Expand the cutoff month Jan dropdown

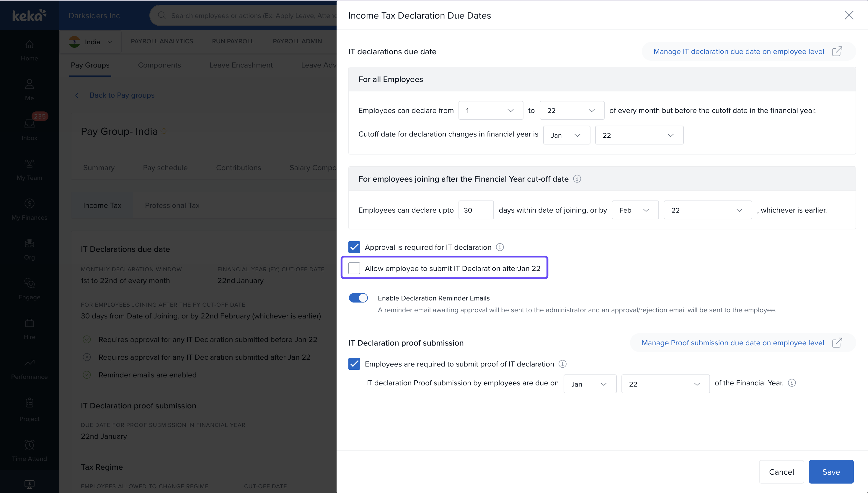point(566,135)
